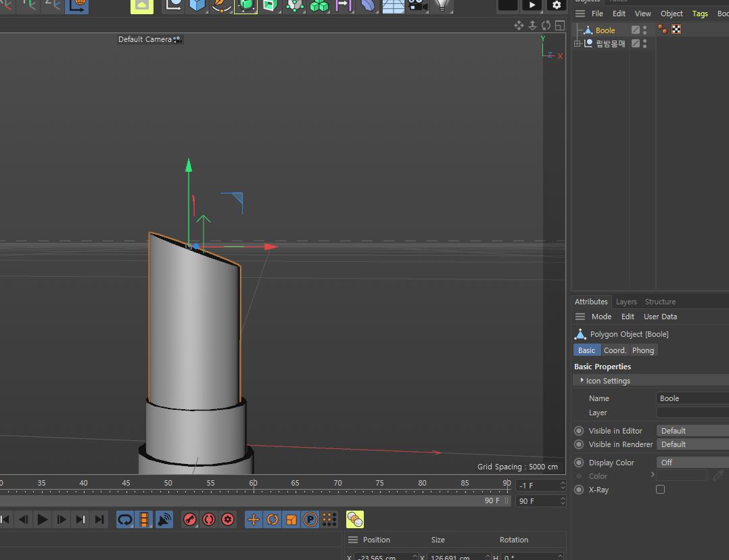Screen dimensions: 729x560
Task: Toggle the sound playback speaker button
Action: [x=164, y=519]
